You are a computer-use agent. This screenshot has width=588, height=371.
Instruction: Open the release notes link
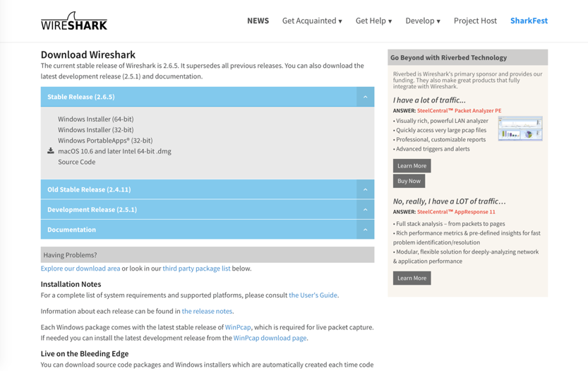[x=207, y=312]
